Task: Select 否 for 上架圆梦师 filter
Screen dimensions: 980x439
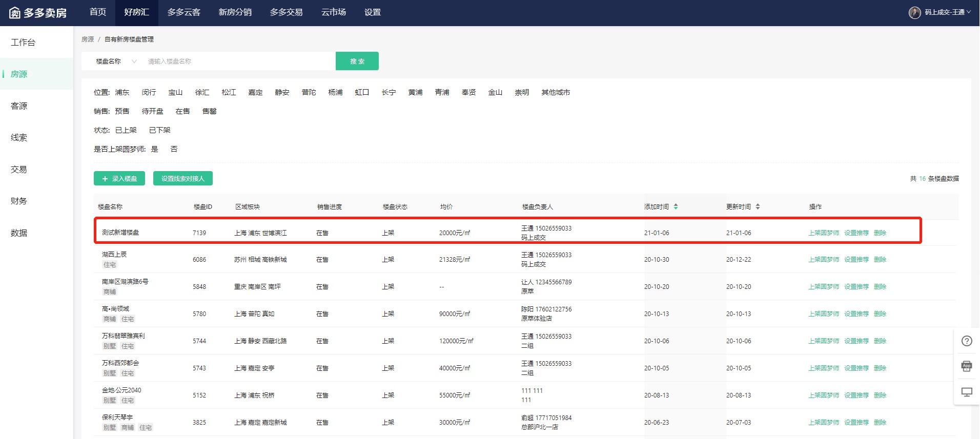Action: [174, 149]
